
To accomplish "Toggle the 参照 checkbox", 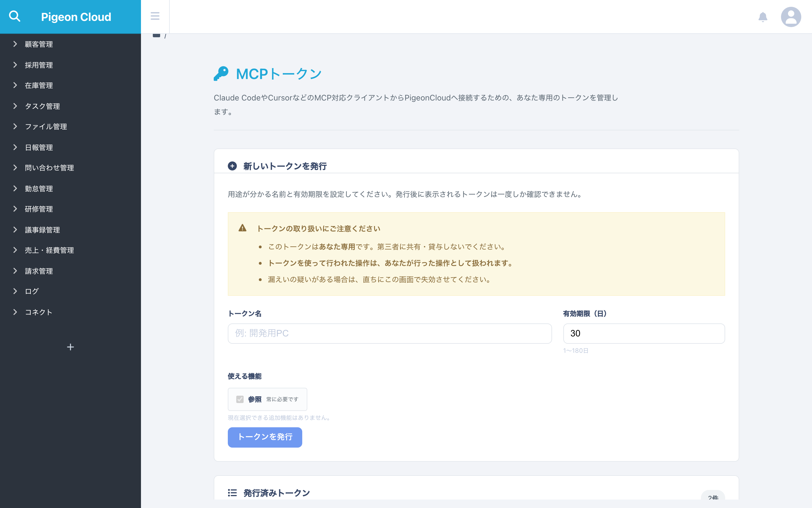I will point(240,399).
